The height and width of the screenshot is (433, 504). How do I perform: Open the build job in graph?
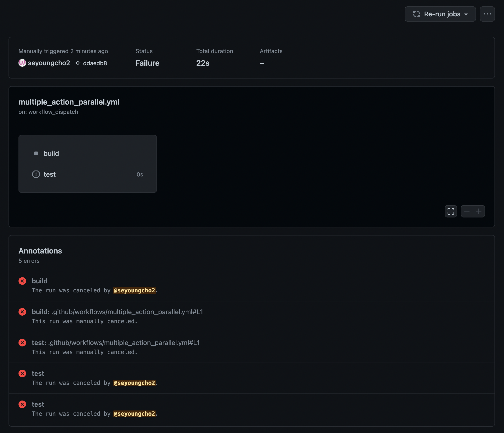coord(51,153)
